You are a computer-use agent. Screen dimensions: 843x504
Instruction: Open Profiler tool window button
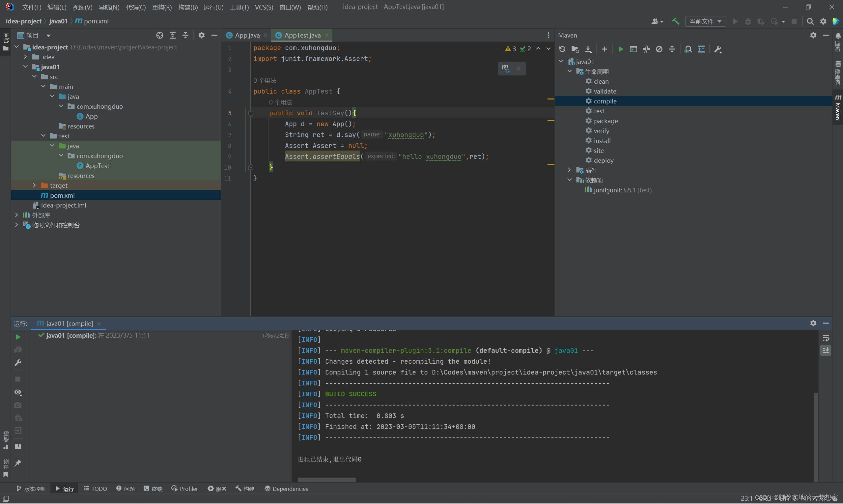pyautogui.click(x=185, y=489)
